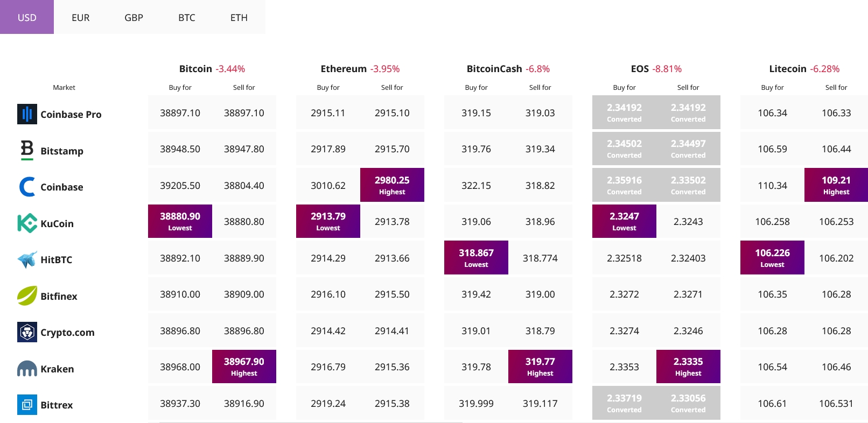
Task: Click KuCoin's lowest Bitcoin buy price
Action: tap(180, 221)
